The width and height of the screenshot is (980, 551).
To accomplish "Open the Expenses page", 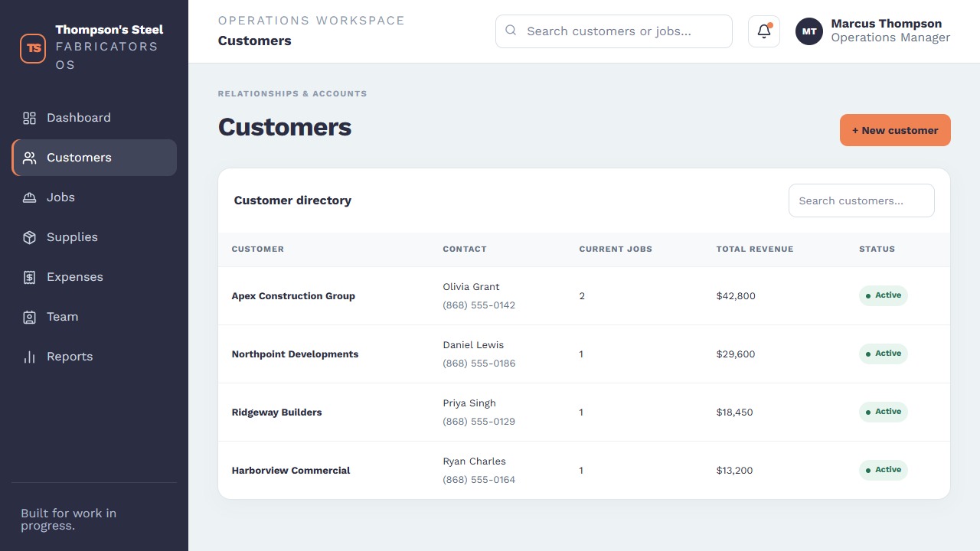I will (94, 277).
